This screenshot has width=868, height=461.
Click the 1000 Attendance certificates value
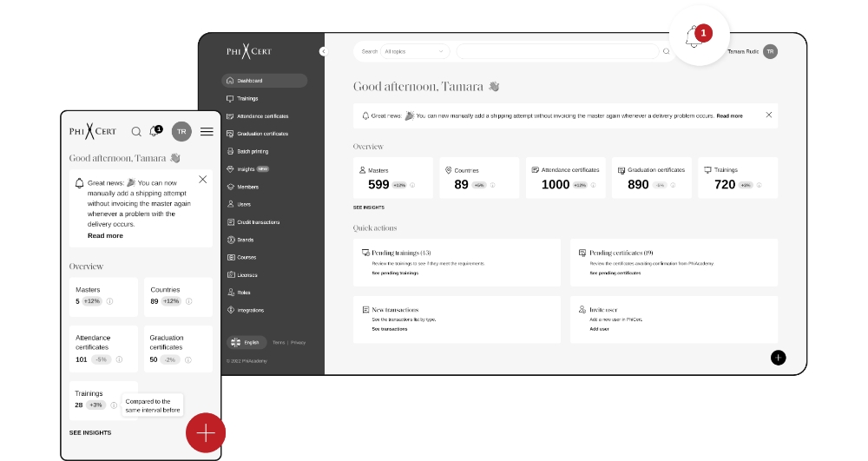(x=556, y=185)
